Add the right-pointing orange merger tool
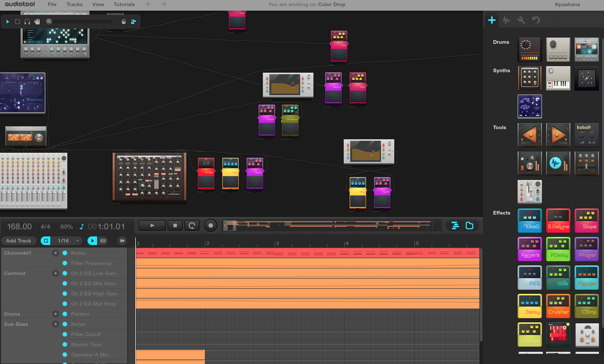The width and height of the screenshot is (604, 364). tap(558, 135)
